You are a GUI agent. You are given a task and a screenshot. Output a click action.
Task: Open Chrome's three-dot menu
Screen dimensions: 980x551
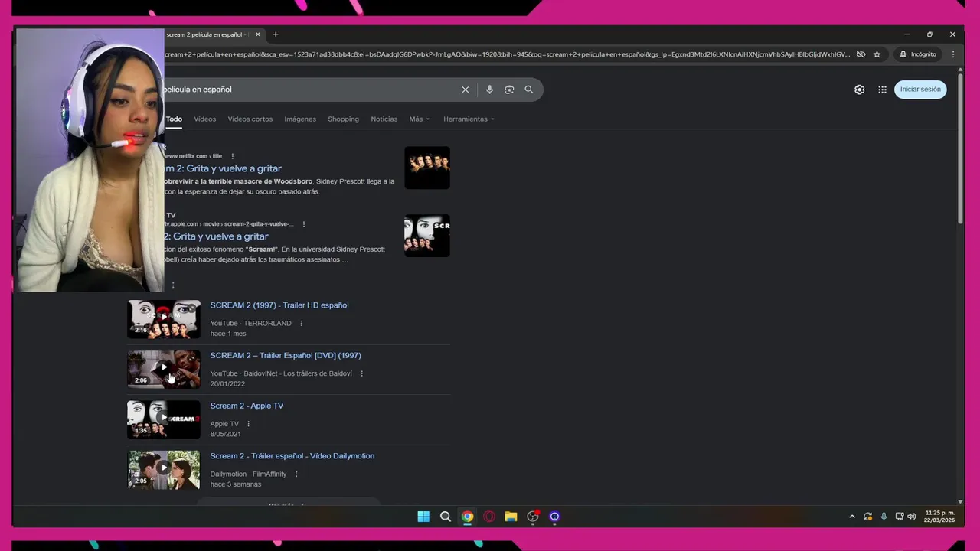(952, 54)
